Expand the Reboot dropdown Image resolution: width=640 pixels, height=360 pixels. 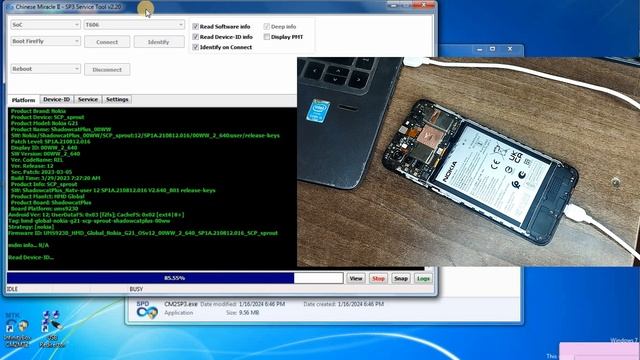point(45,69)
